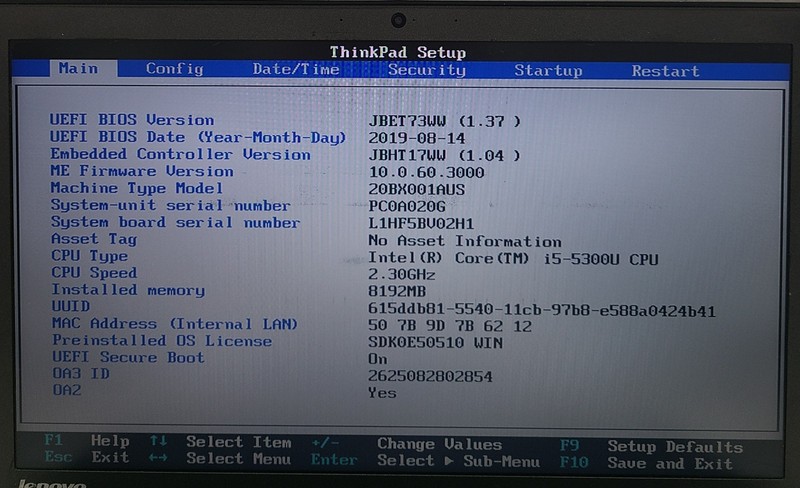Click the Machine Type Model label
800x488 pixels.
137,188
